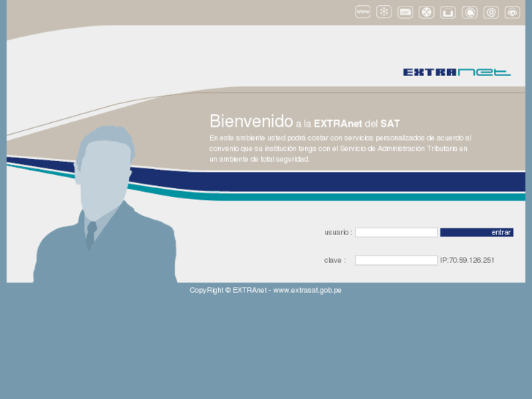Click the mail envelope icon in top bar
The height and width of the screenshot is (399, 532).
(x=405, y=12)
